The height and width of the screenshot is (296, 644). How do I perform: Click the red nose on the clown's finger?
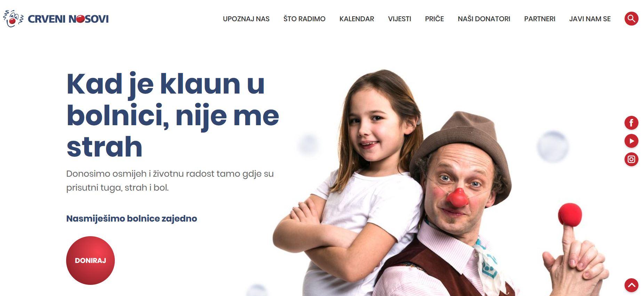570,215
